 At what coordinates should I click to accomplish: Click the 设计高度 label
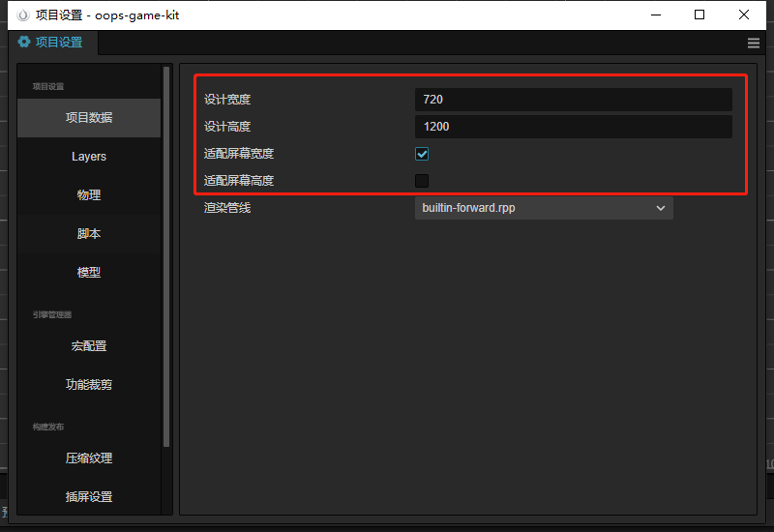[x=227, y=127]
